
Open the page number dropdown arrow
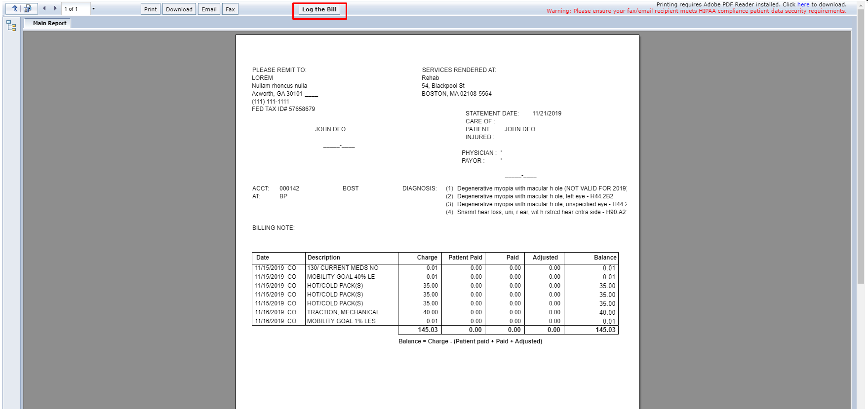93,8
